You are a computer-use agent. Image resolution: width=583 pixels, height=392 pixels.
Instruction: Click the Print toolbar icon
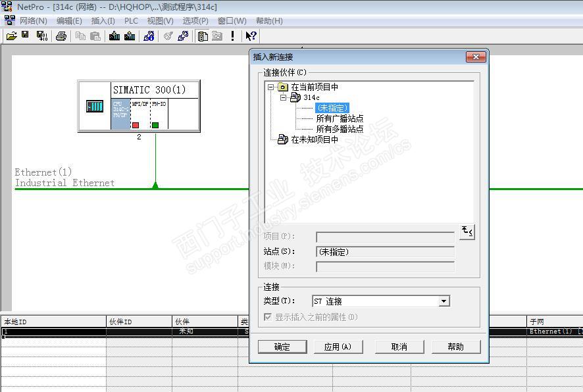click(61, 36)
